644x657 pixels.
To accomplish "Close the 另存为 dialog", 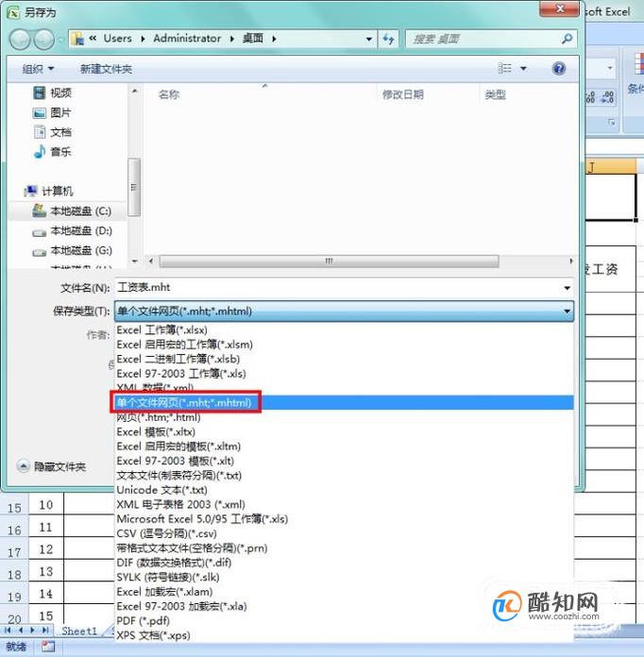I will [x=560, y=8].
